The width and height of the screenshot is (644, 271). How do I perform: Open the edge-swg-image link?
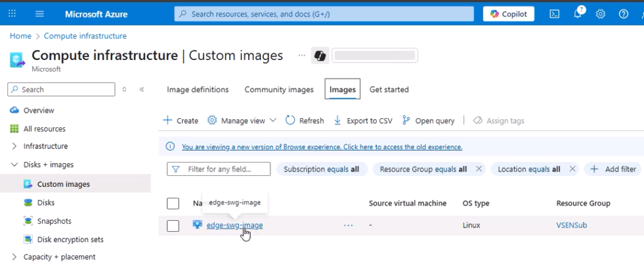coord(234,225)
